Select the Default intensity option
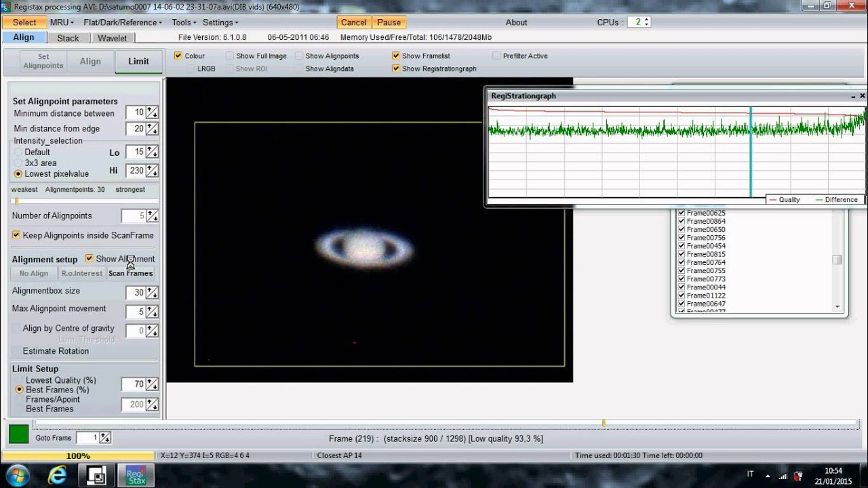Screen dimensions: 868x488 pyautogui.click(x=18, y=152)
